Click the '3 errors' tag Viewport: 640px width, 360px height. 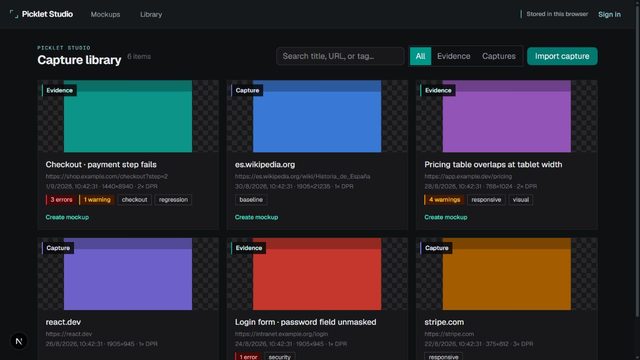61,200
